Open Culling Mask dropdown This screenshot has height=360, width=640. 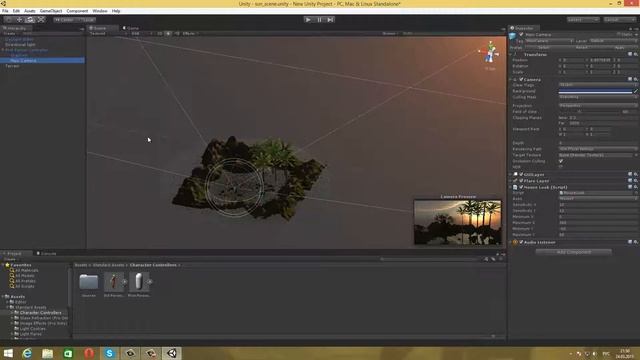[x=598, y=97]
